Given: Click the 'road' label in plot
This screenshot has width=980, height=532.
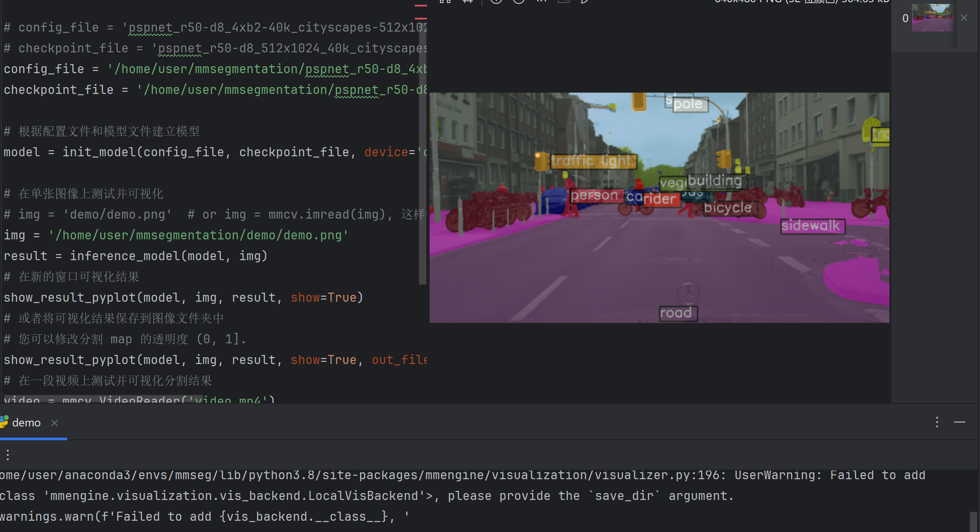Looking at the screenshot, I should [x=678, y=313].
